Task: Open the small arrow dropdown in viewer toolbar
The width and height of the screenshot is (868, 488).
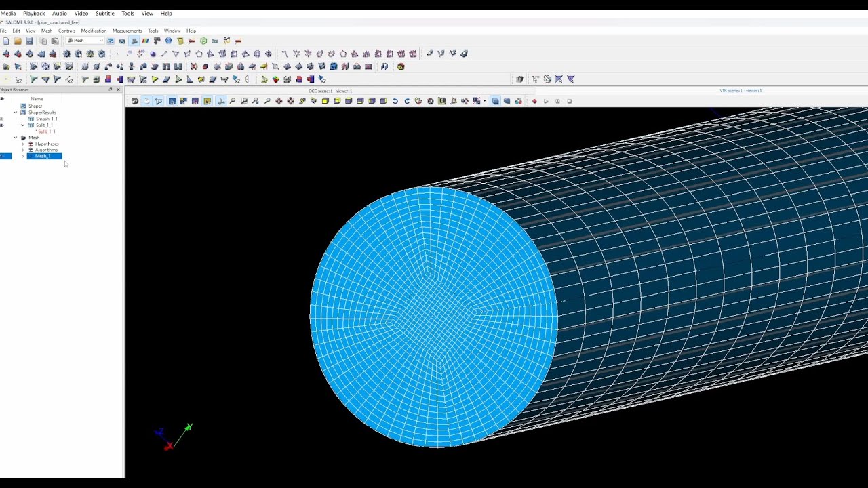Action: [484, 101]
